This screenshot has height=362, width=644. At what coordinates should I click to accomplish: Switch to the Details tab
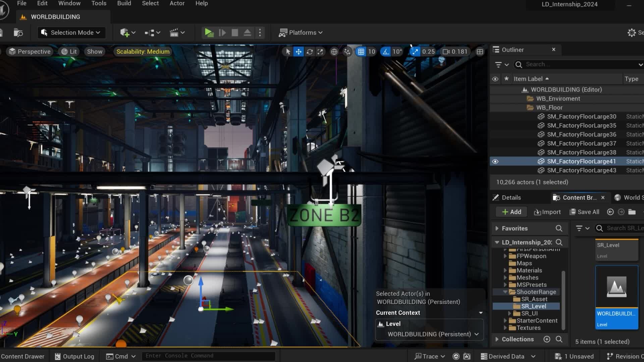click(510, 197)
